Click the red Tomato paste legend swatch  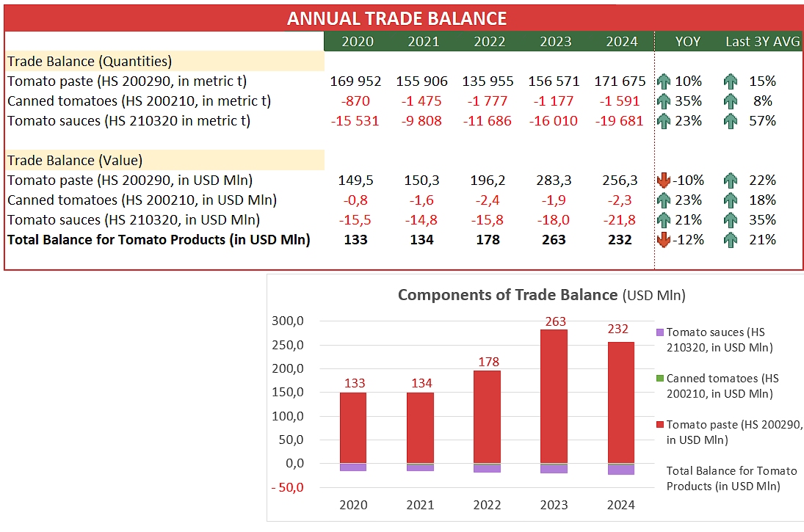coord(659,425)
